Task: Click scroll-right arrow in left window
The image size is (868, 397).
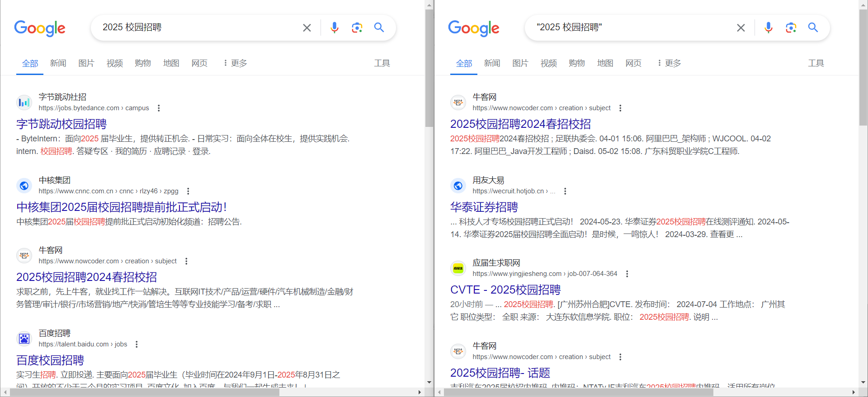Action: coord(420,392)
